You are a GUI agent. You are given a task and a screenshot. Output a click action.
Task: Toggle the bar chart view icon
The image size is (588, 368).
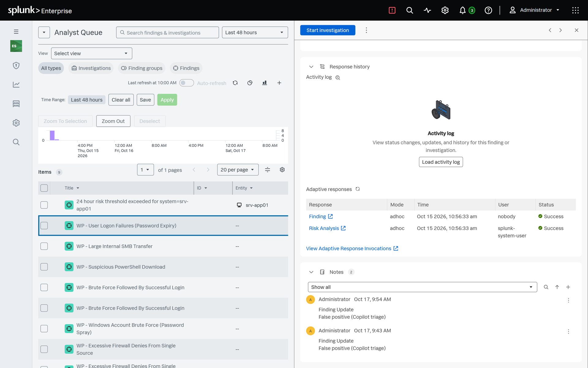point(265,83)
